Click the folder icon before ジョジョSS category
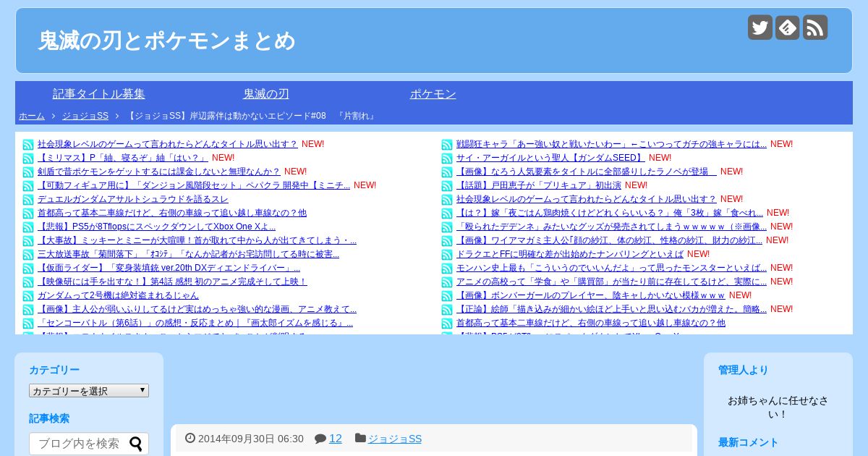 (360, 438)
